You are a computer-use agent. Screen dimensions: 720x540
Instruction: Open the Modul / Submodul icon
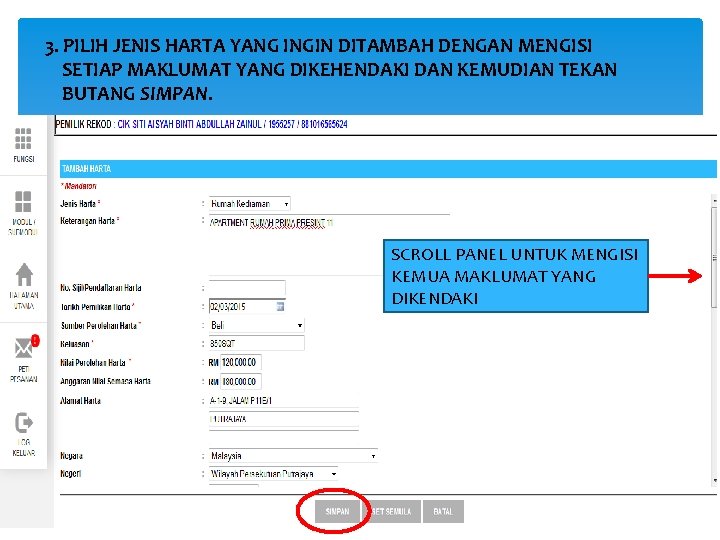[x=23, y=202]
